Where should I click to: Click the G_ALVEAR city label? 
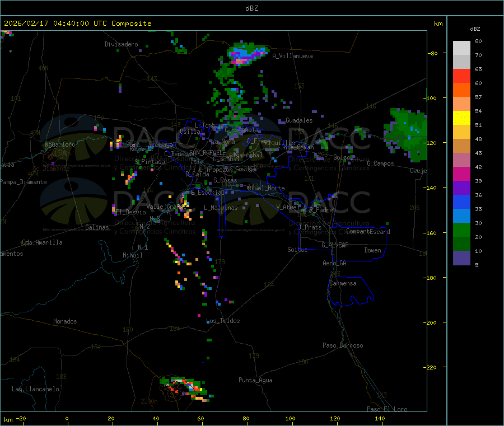(x=335, y=245)
